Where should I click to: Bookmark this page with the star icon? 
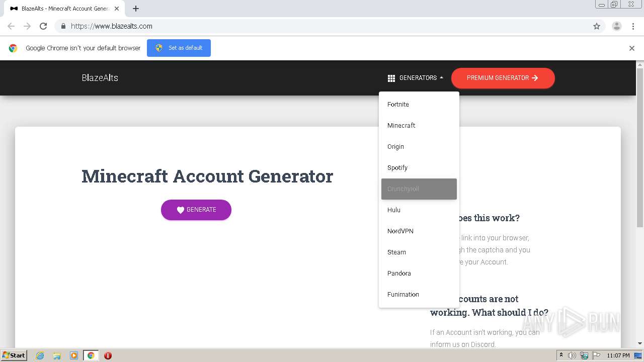[597, 26]
